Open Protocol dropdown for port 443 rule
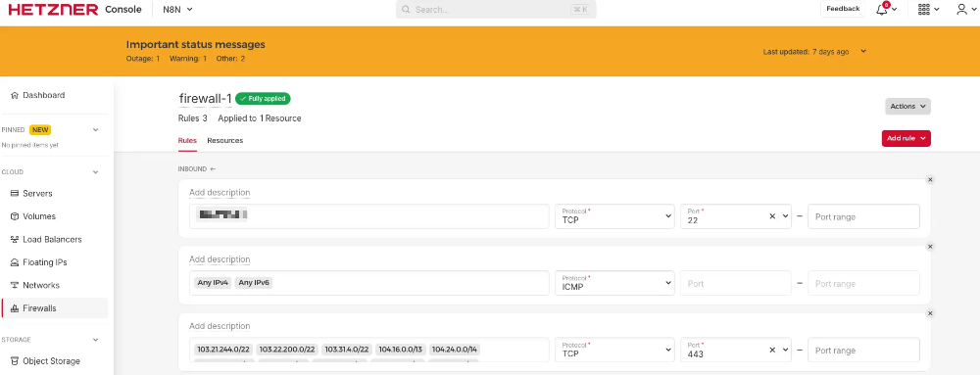The height and width of the screenshot is (375, 980). tap(614, 351)
